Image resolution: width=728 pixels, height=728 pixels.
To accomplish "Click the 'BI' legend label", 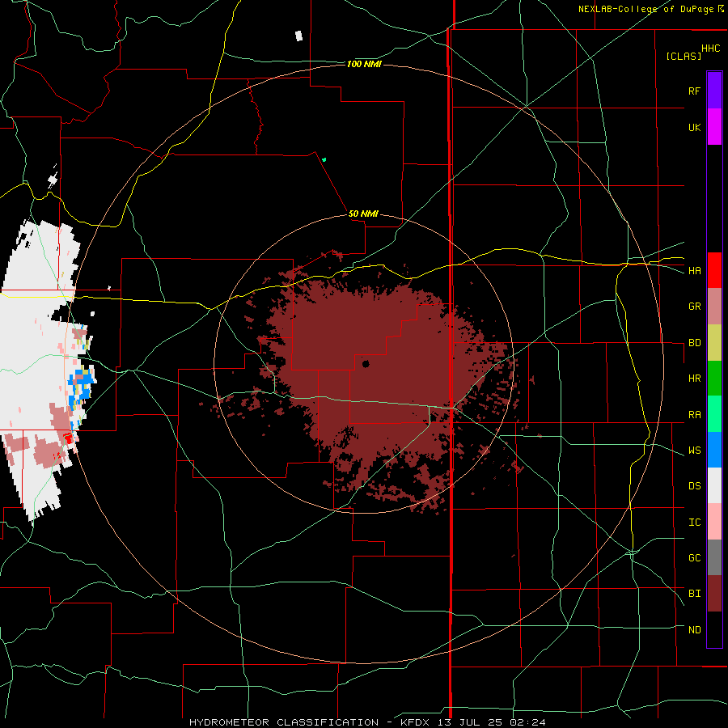I will pyautogui.click(x=694, y=594).
